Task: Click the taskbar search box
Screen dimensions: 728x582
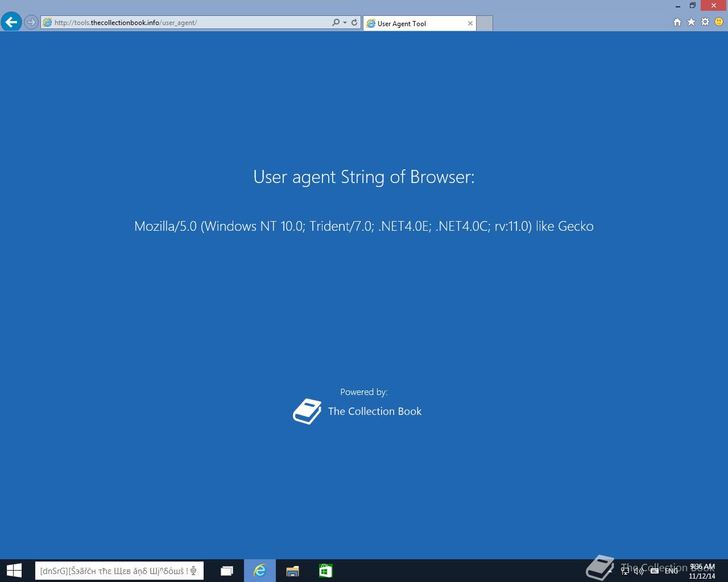Action: 119,571
